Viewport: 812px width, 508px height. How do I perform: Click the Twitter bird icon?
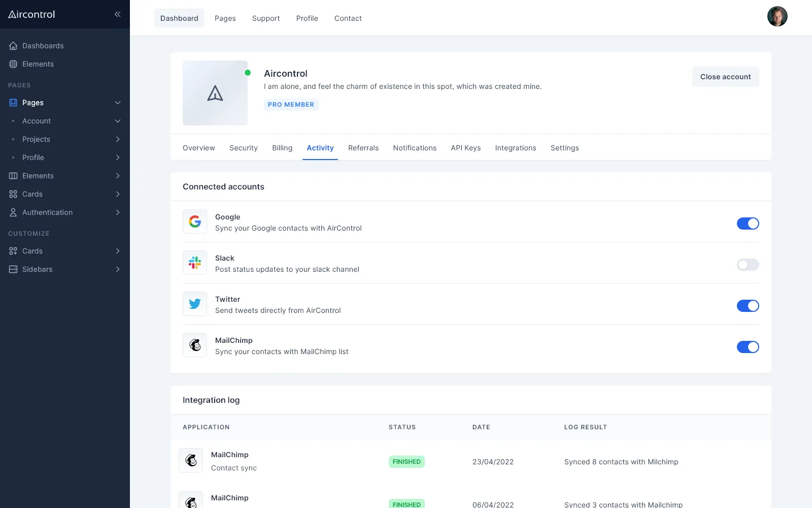point(195,304)
